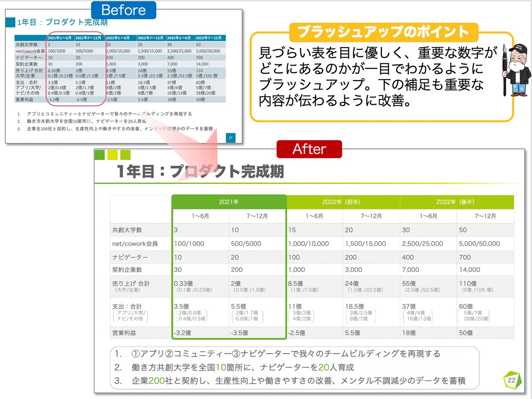Click the bearded mascot holding a pen

coord(517,69)
